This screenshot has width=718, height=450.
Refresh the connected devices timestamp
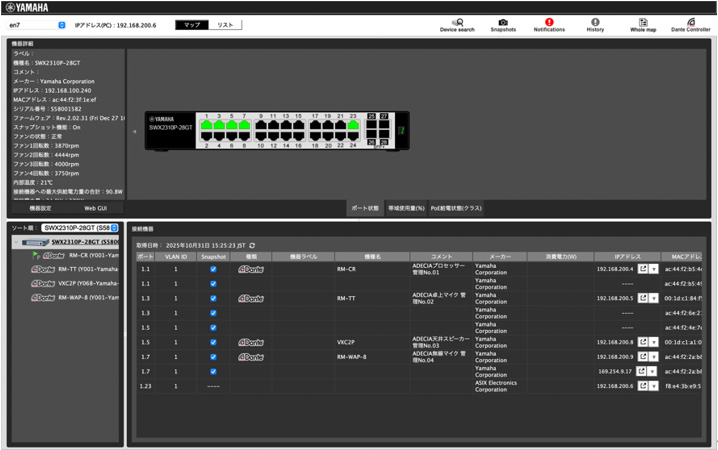tap(252, 245)
